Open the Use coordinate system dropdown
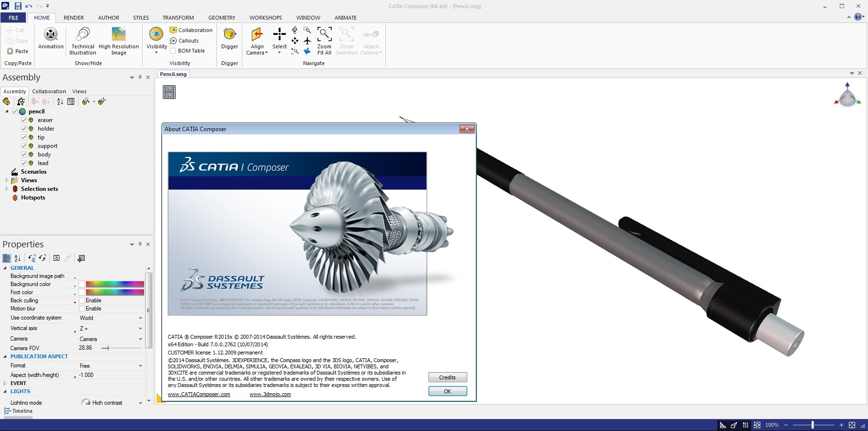The image size is (868, 431). click(140, 318)
